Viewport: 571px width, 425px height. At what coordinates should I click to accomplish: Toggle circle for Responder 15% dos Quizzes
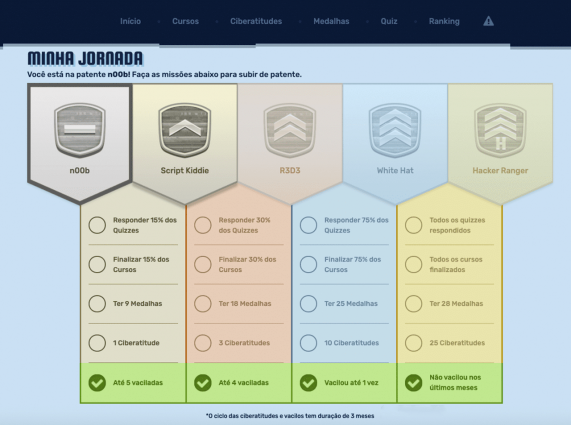click(97, 225)
